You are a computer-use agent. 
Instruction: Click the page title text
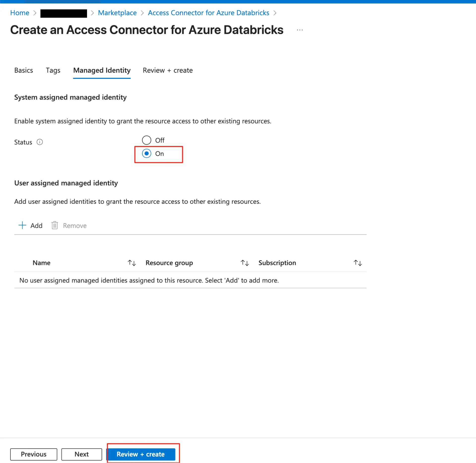click(147, 30)
